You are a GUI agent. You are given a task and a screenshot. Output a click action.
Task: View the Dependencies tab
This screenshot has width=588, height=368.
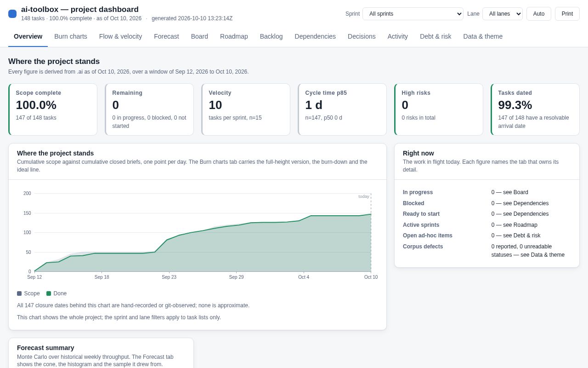(x=315, y=36)
